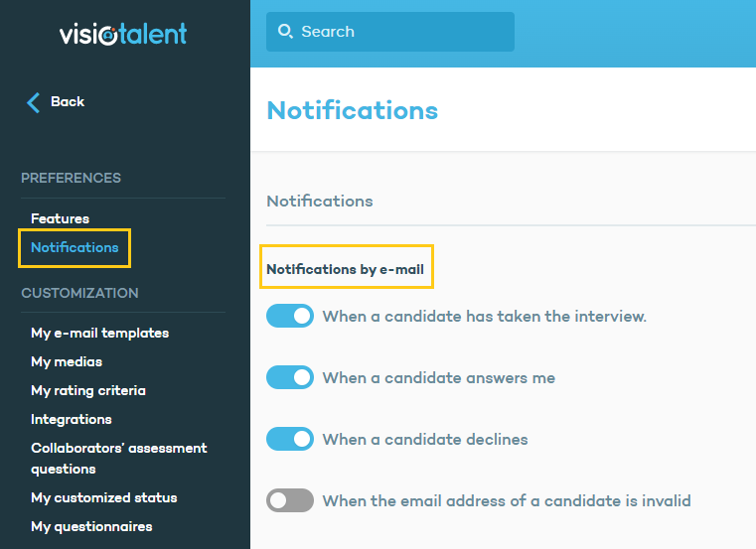Viewport: 756px width, 549px height.
Task: Toggle off candidate answers me notification
Action: point(290,378)
